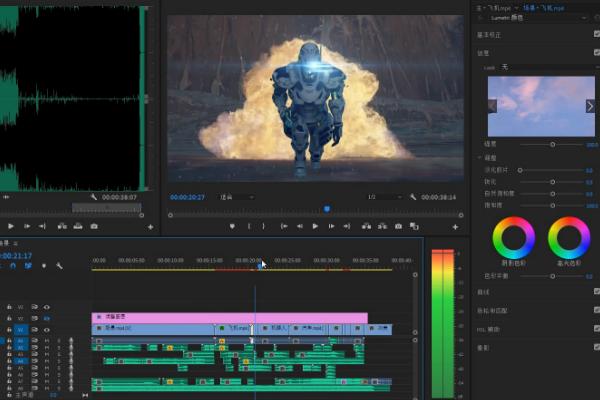
Task: Toggle 曲线 section checkbox
Action: 597,292
